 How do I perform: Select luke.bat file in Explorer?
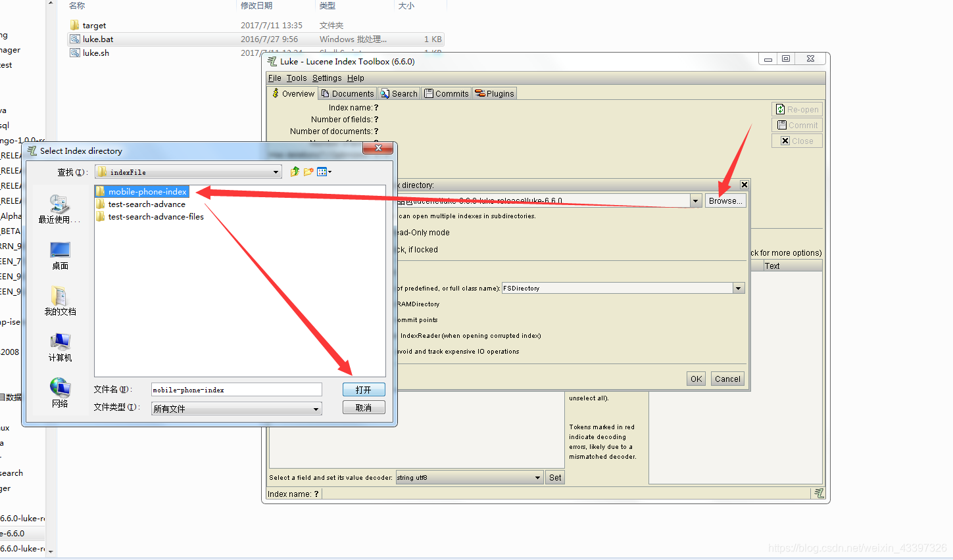point(255,39)
